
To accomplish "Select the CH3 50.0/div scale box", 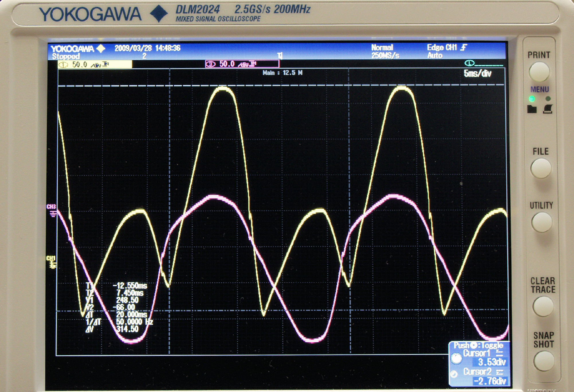I will click(242, 64).
